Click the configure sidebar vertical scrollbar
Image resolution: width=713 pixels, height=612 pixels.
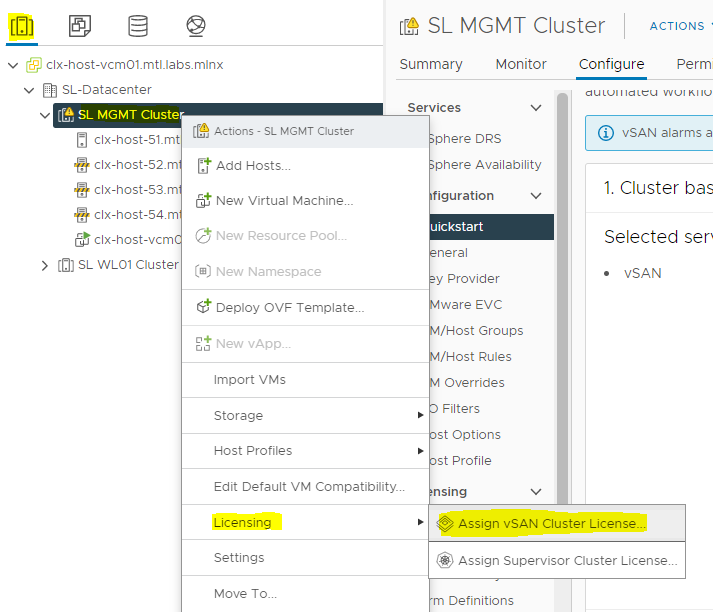click(562, 300)
